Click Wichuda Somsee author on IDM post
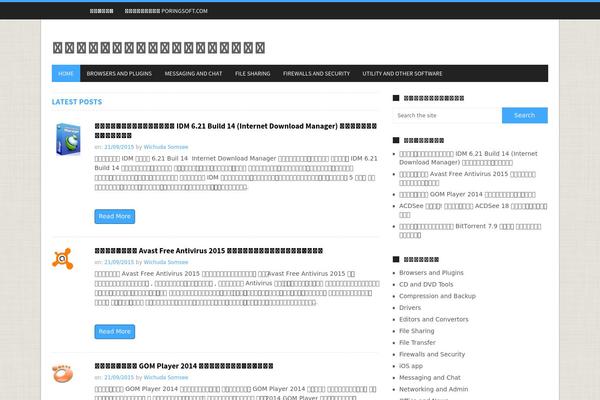The image size is (600, 400). coord(166,147)
